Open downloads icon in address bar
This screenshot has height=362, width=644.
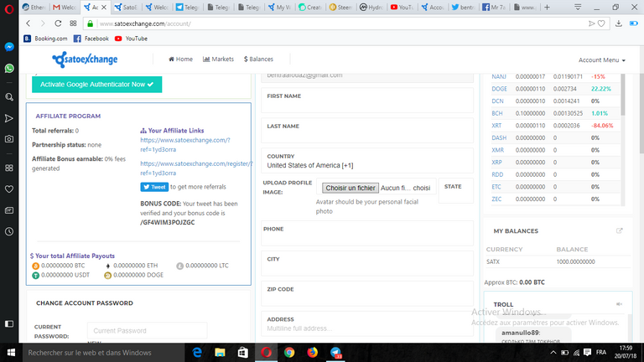click(x=619, y=23)
